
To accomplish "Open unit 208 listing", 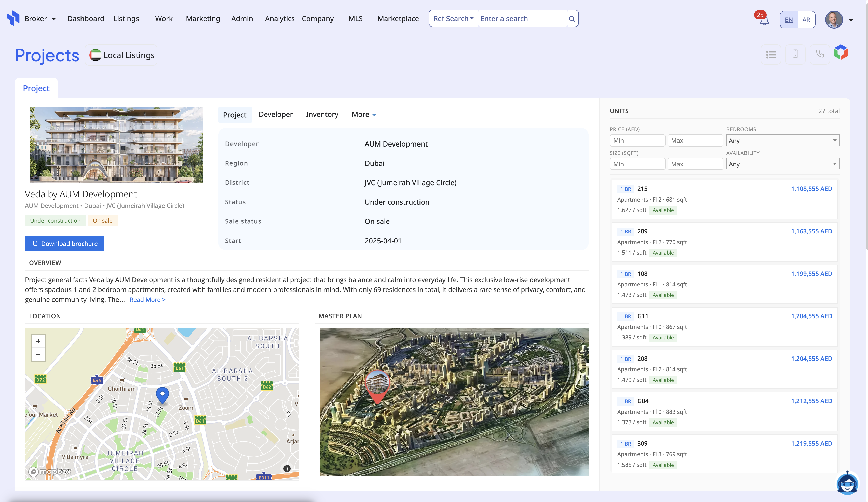I will [x=725, y=369].
